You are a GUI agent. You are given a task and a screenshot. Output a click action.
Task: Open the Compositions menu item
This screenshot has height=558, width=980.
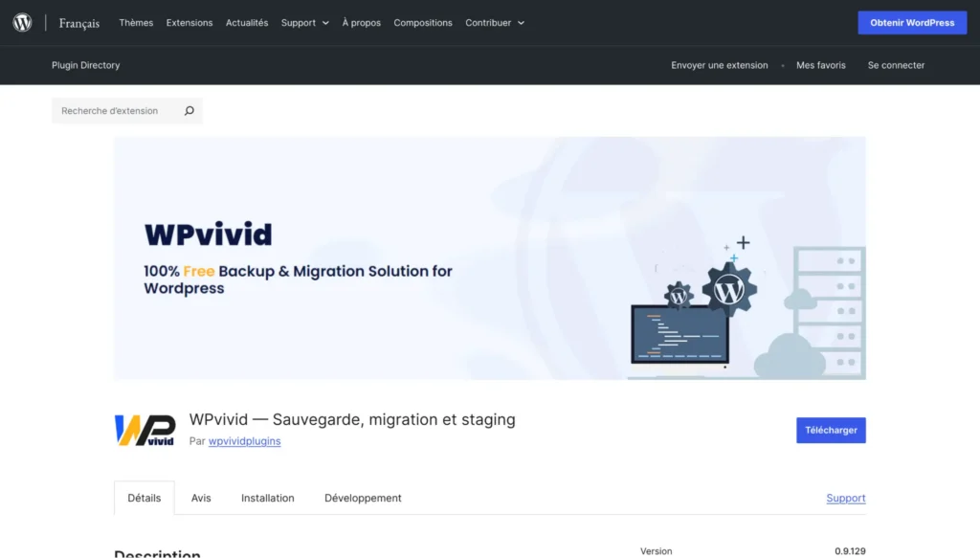click(423, 23)
